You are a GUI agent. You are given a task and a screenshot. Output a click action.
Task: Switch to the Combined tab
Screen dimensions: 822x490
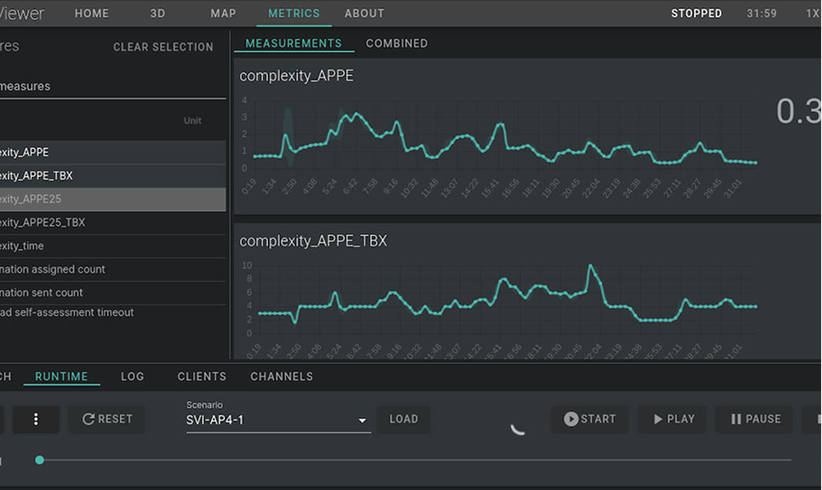pos(397,43)
